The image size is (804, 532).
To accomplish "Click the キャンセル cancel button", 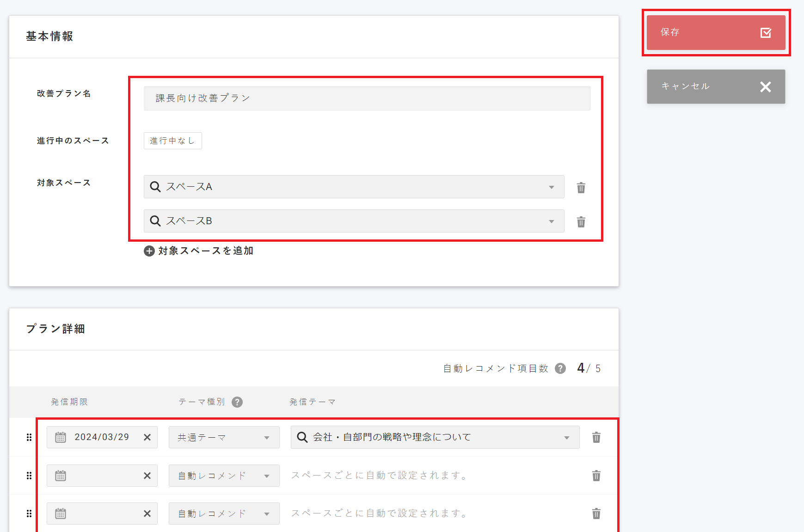I will pyautogui.click(x=716, y=86).
